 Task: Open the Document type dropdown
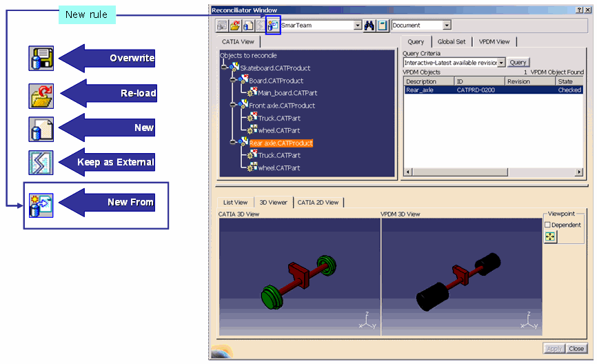coord(447,25)
